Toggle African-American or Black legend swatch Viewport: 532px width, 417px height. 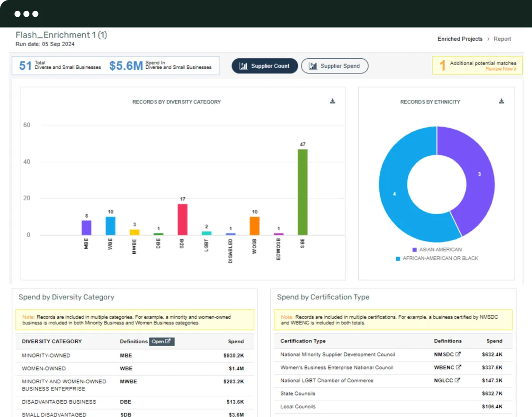point(398,258)
